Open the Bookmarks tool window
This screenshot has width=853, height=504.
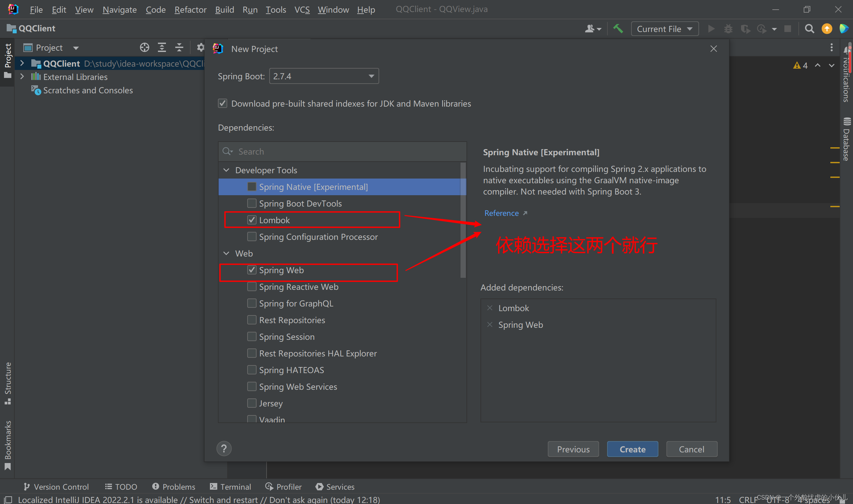pyautogui.click(x=7, y=445)
